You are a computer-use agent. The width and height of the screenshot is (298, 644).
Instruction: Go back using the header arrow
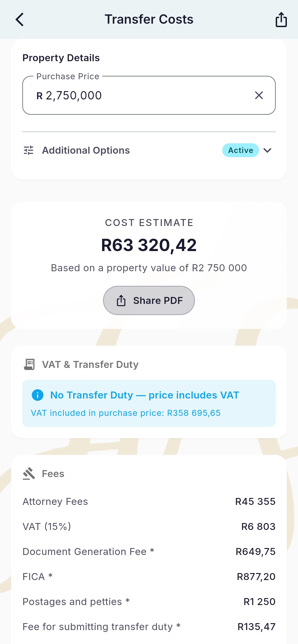click(19, 19)
